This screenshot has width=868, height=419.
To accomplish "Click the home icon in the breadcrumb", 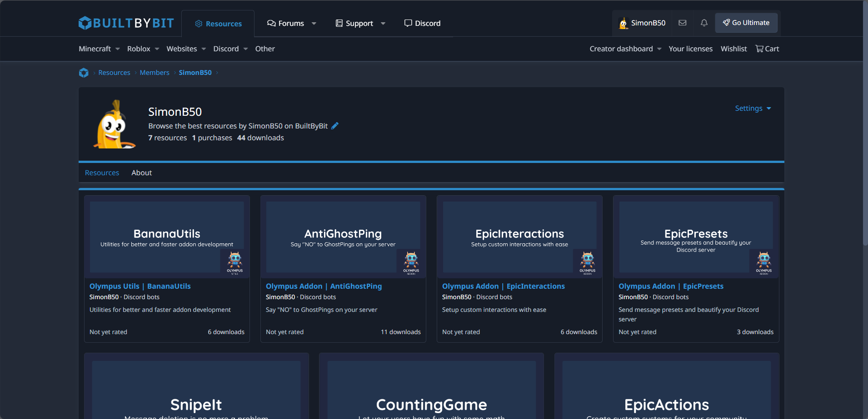I will pos(84,72).
